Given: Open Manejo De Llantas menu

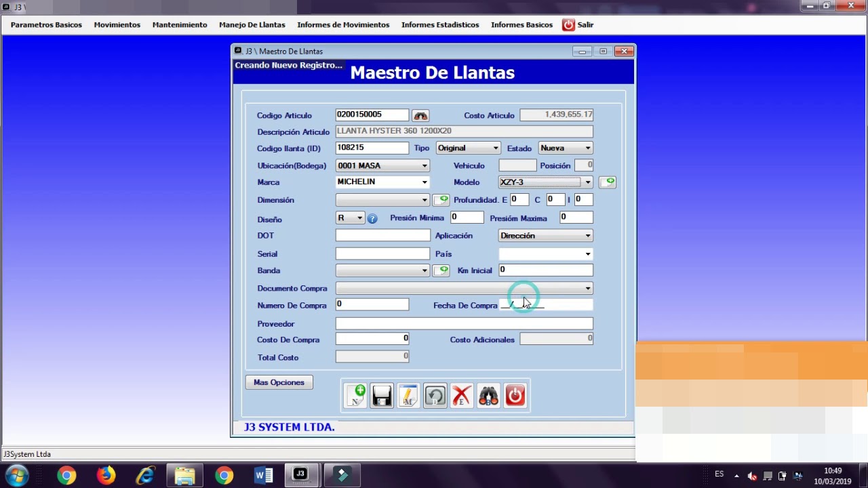Looking at the screenshot, I should [x=252, y=25].
